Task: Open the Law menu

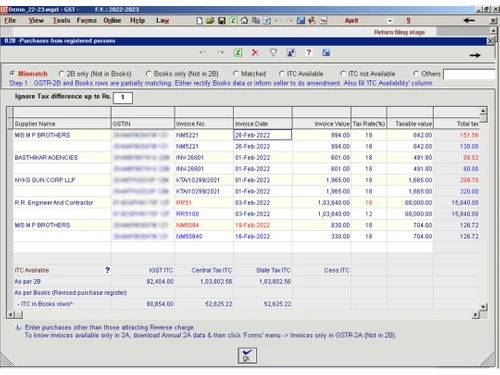Action: point(163,21)
